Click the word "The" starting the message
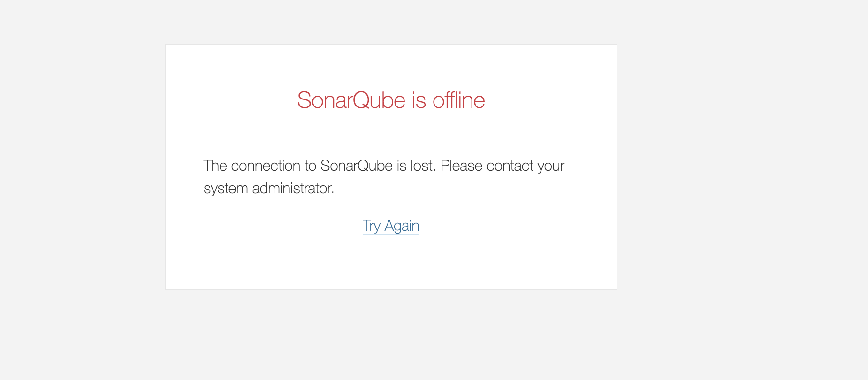The height and width of the screenshot is (380, 868). 215,166
